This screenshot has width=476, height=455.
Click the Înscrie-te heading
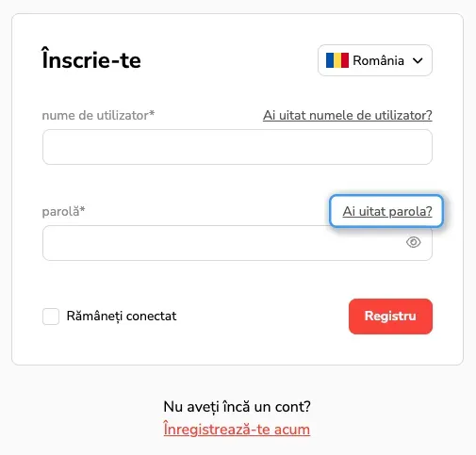(x=91, y=58)
